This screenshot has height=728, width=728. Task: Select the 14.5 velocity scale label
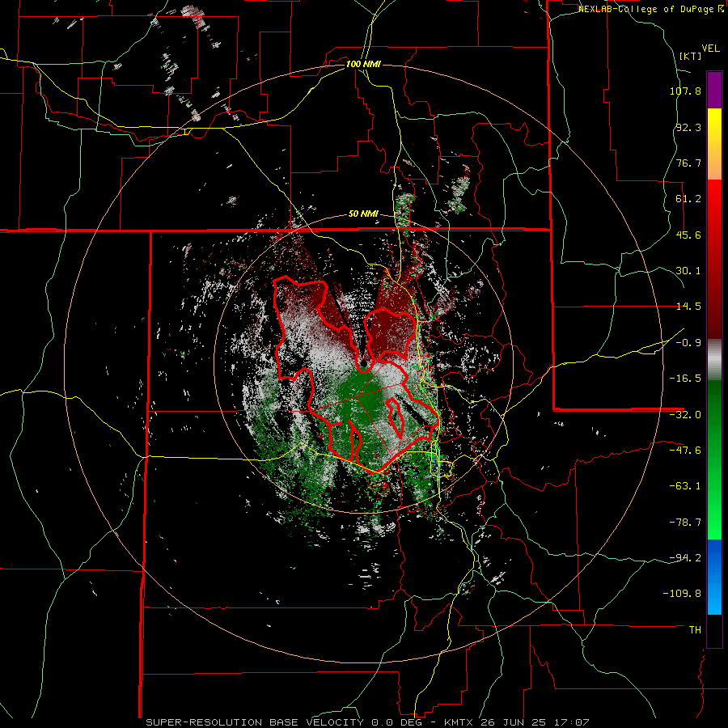(688, 307)
